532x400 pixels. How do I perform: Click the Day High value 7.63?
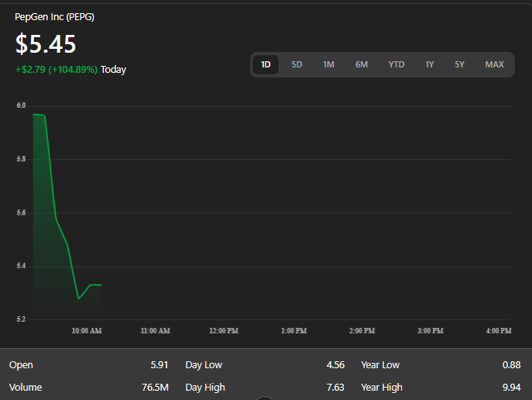pyautogui.click(x=335, y=388)
